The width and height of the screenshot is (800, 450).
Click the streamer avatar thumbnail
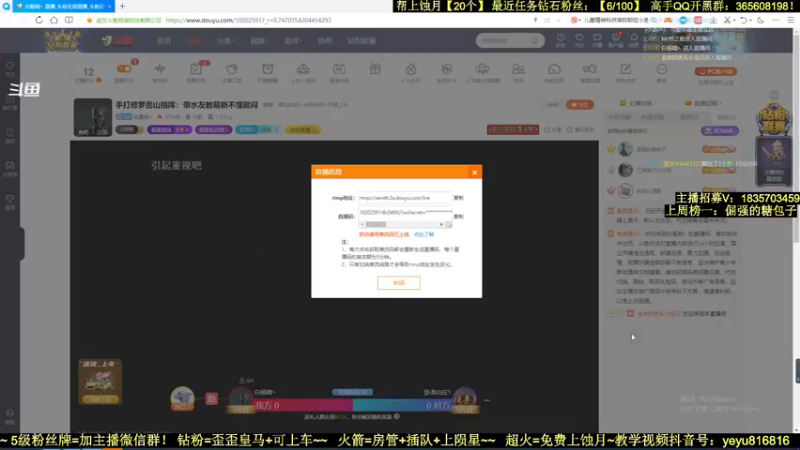point(92,117)
